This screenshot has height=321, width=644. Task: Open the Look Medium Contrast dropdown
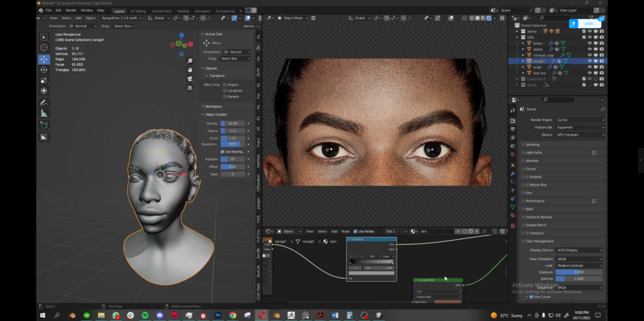tap(579, 266)
